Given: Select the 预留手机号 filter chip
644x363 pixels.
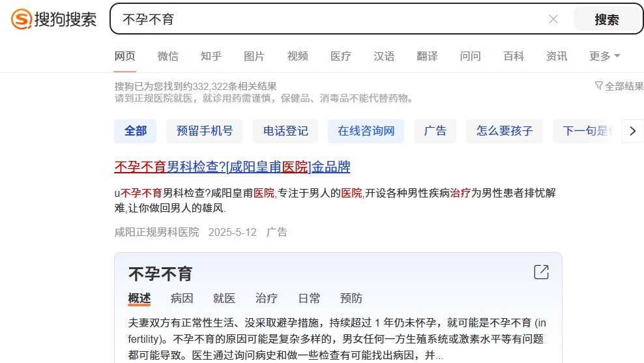Looking at the screenshot, I should click(205, 131).
